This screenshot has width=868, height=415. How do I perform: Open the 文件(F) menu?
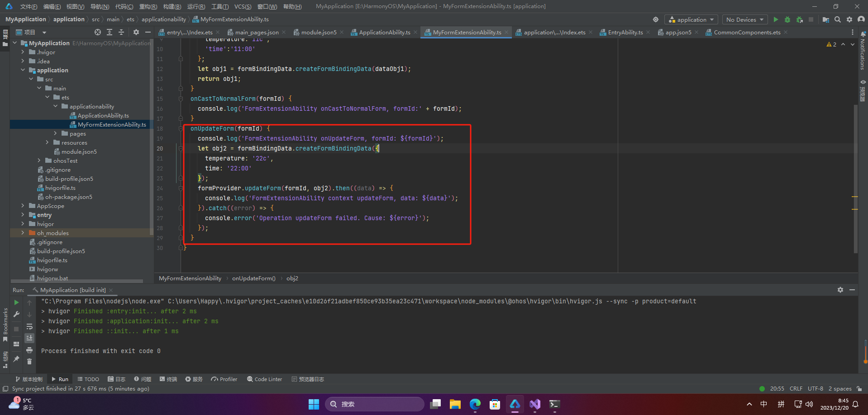pos(29,6)
